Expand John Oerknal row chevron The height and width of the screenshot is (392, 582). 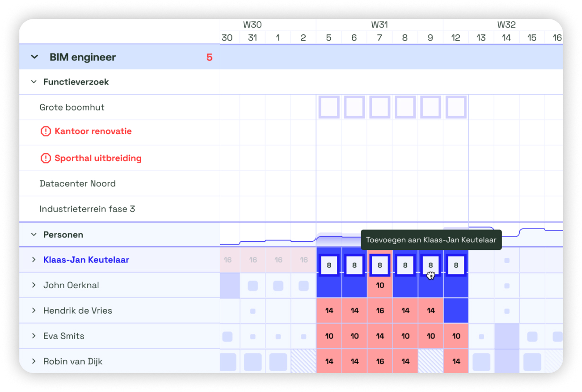(34, 285)
